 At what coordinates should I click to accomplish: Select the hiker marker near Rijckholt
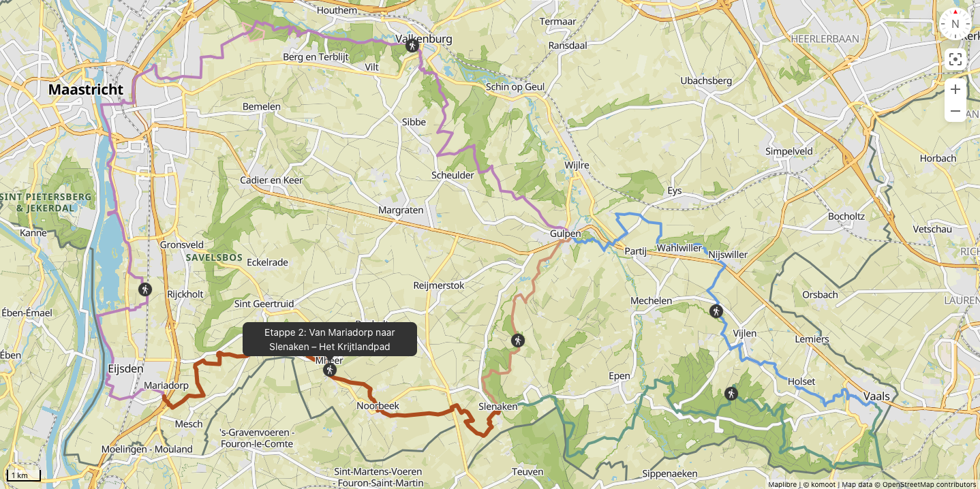click(144, 289)
